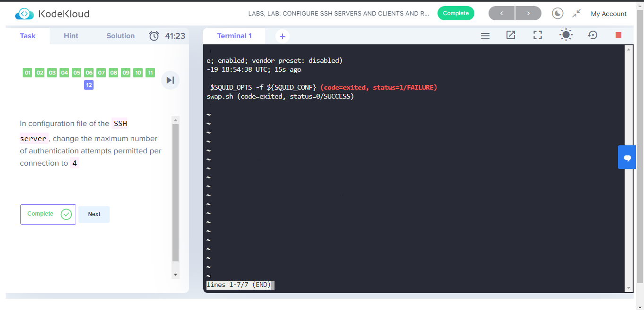
Task: Click the 'SSH' highlighted keyword
Action: 120,124
